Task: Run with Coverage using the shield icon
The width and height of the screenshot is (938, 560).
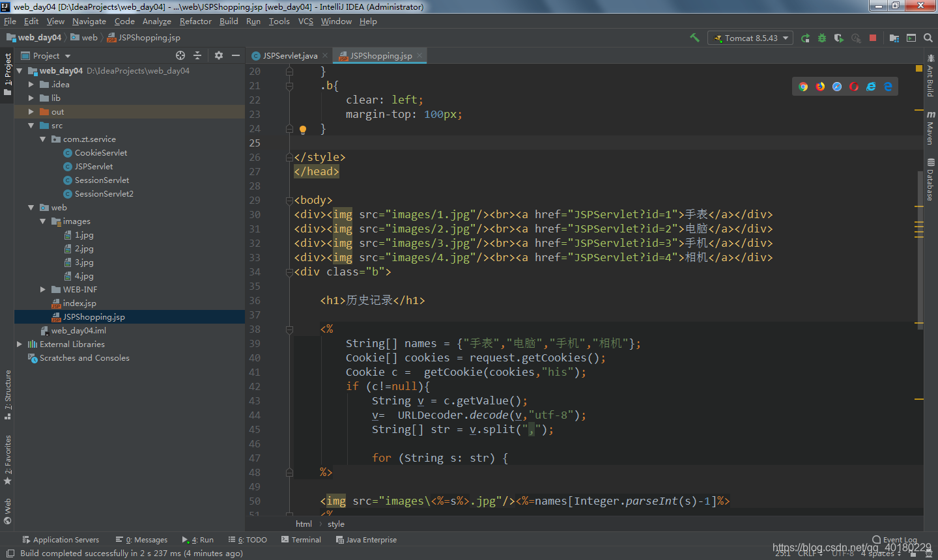Action: point(839,38)
